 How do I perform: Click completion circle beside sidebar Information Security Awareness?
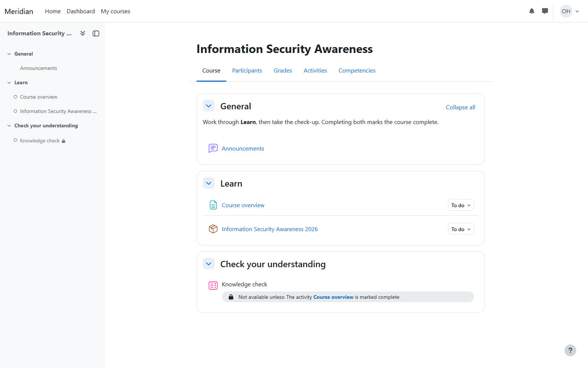pyautogui.click(x=15, y=111)
